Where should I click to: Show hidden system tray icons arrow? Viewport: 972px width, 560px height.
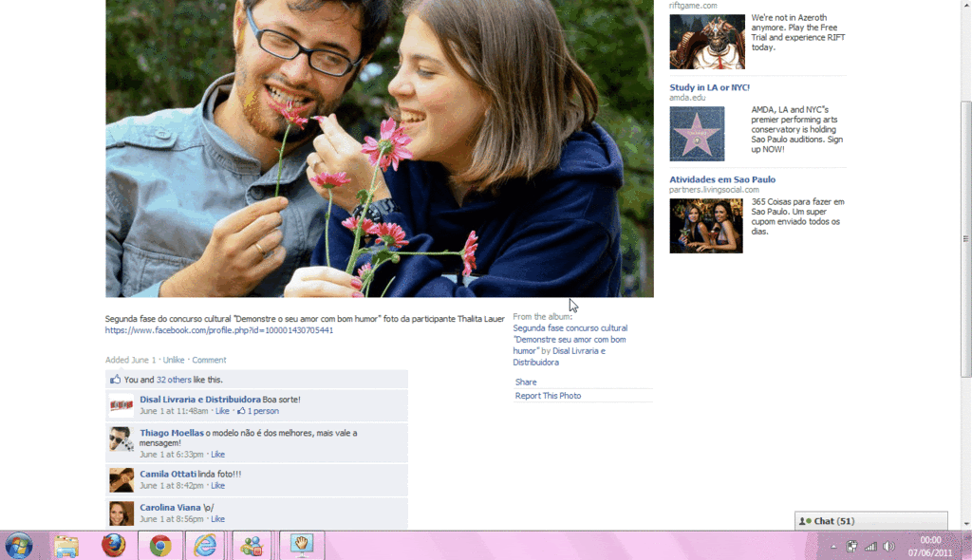[833, 547]
